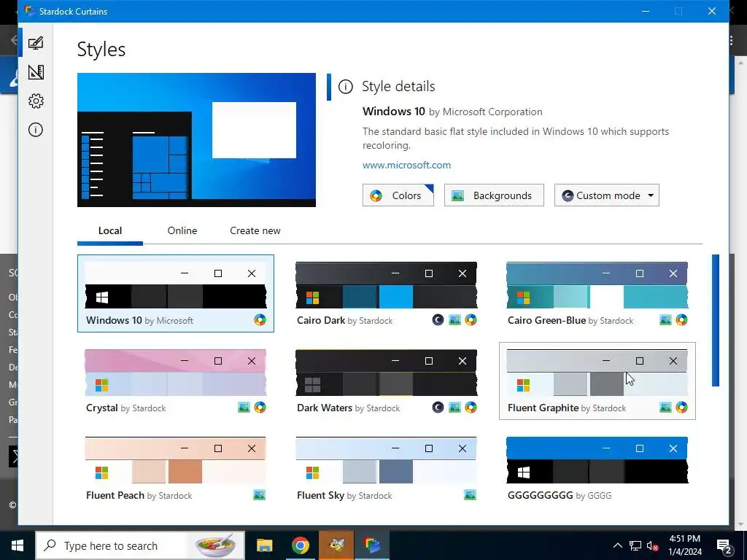Click background picture icon on Fluent Peach card

(259, 495)
